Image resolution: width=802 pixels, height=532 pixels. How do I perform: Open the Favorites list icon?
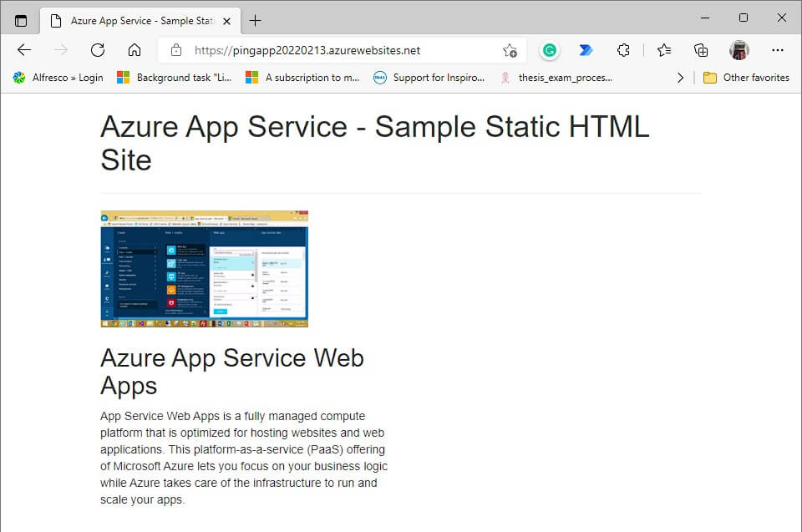[664, 50]
